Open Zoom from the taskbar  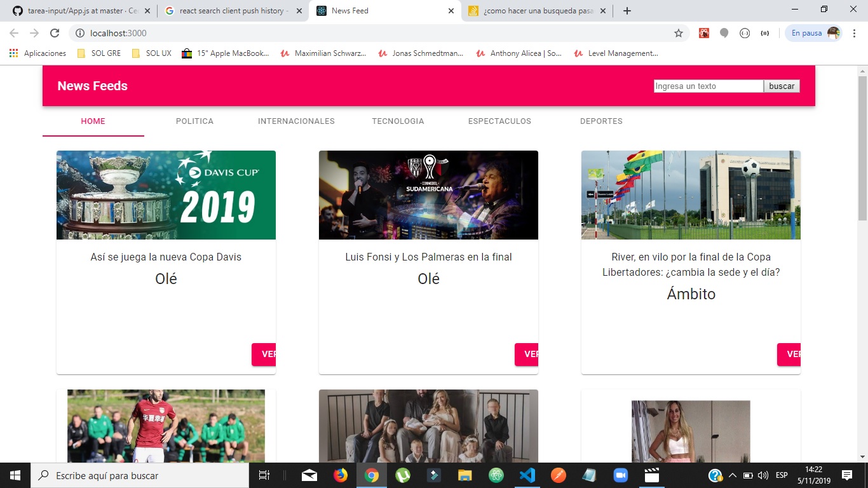620,475
